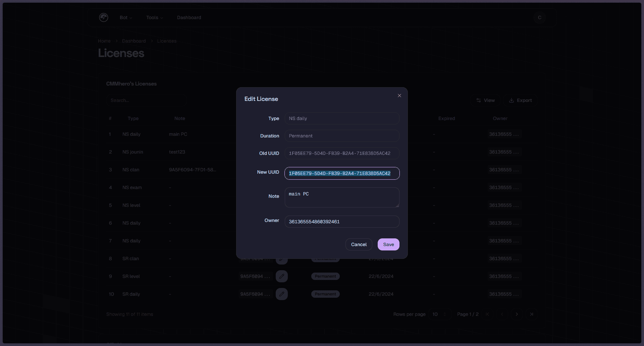Go to the next page with the chevron icon
Image resolution: width=644 pixels, height=346 pixels.
517,314
